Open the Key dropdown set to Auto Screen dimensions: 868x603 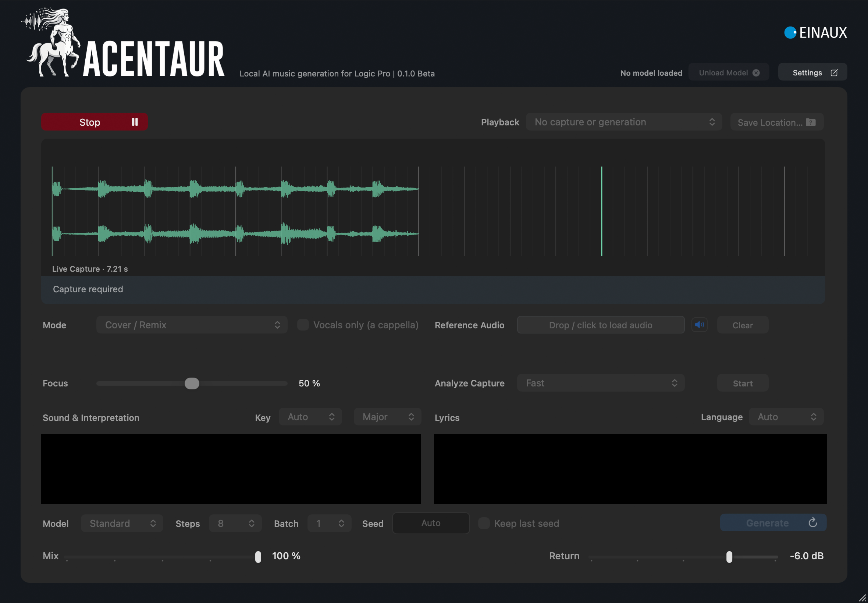[311, 417]
